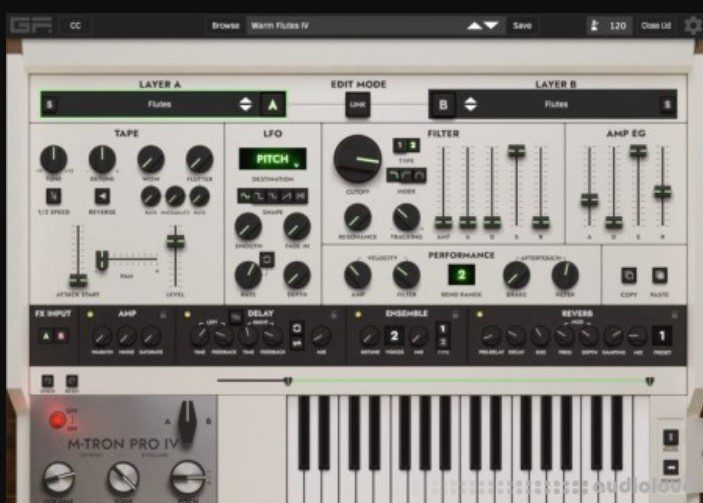Select the square LFO shape
Screen dimensions: 703x503
(x=259, y=196)
